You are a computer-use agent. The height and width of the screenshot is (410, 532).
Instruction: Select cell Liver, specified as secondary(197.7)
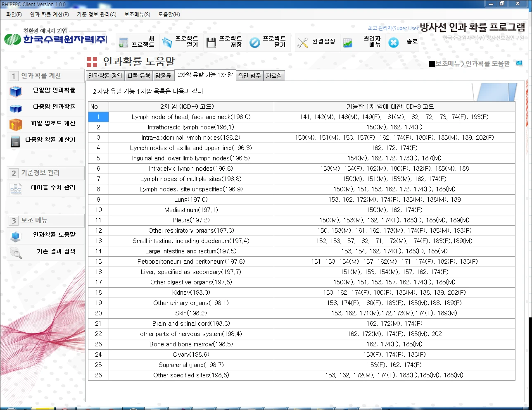pos(191,272)
